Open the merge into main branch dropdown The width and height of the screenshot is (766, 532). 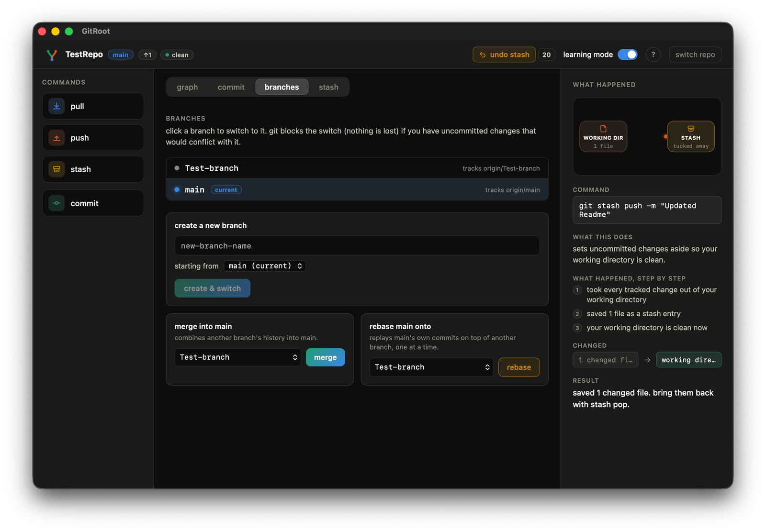(x=237, y=357)
